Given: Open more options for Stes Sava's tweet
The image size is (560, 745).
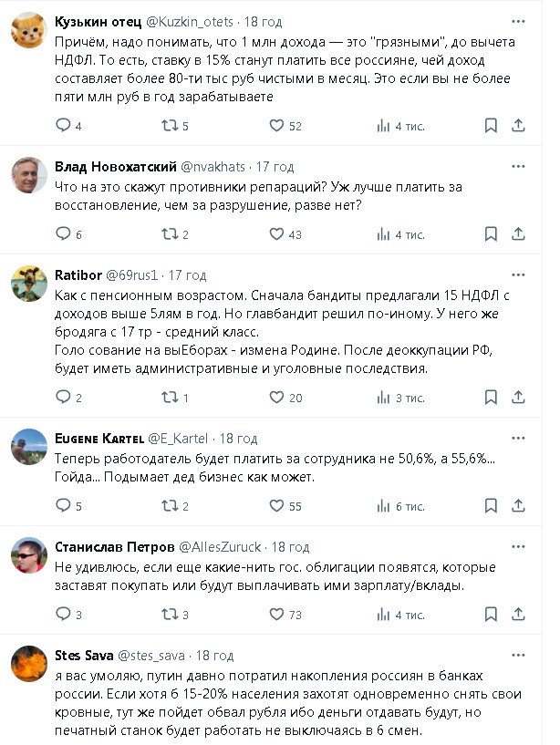Looking at the screenshot, I should pyautogui.click(x=519, y=655).
